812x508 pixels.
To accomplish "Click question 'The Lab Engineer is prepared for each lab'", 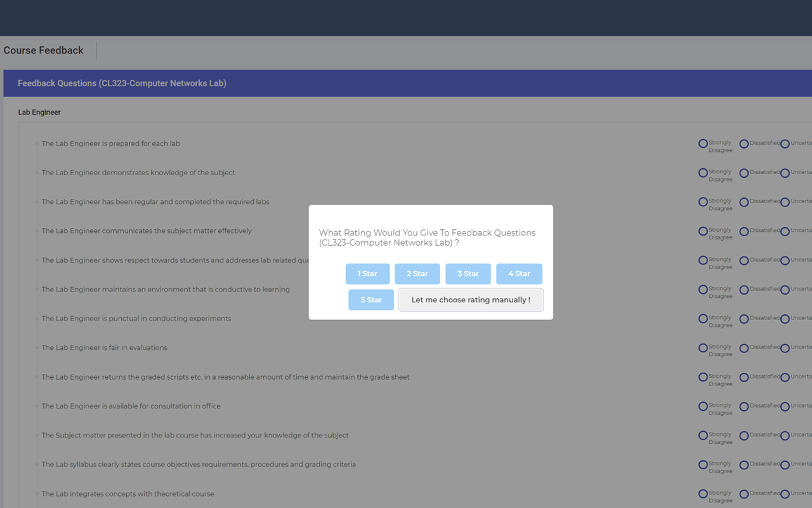I will [111, 144].
